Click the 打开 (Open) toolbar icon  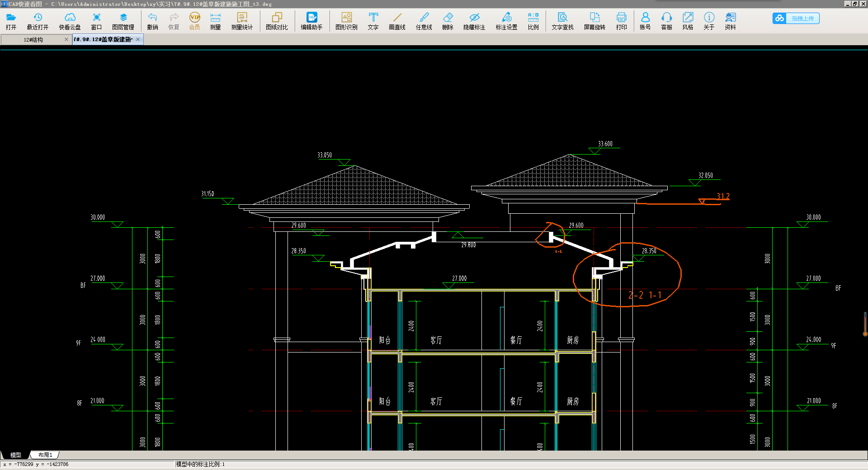pos(11,21)
